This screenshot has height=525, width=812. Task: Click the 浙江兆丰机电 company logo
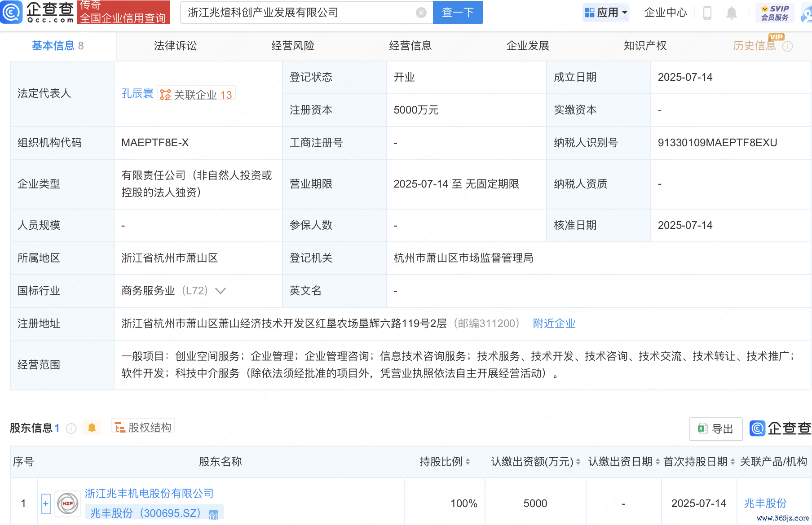coord(67,503)
